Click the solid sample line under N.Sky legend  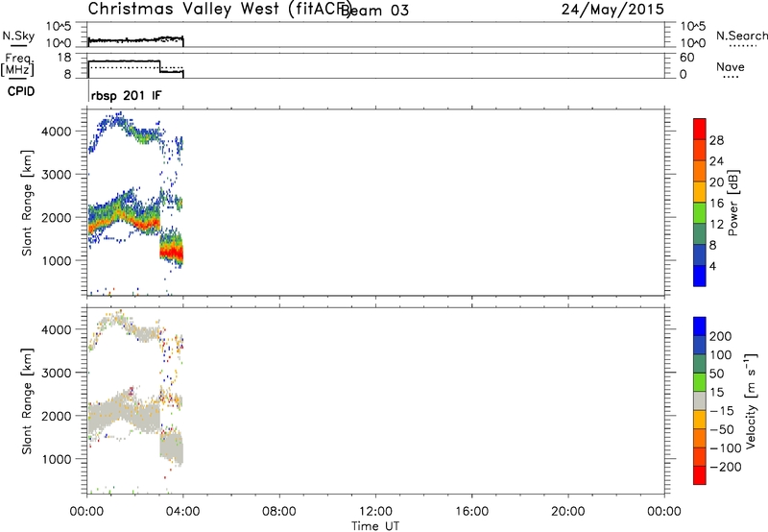click(18, 46)
